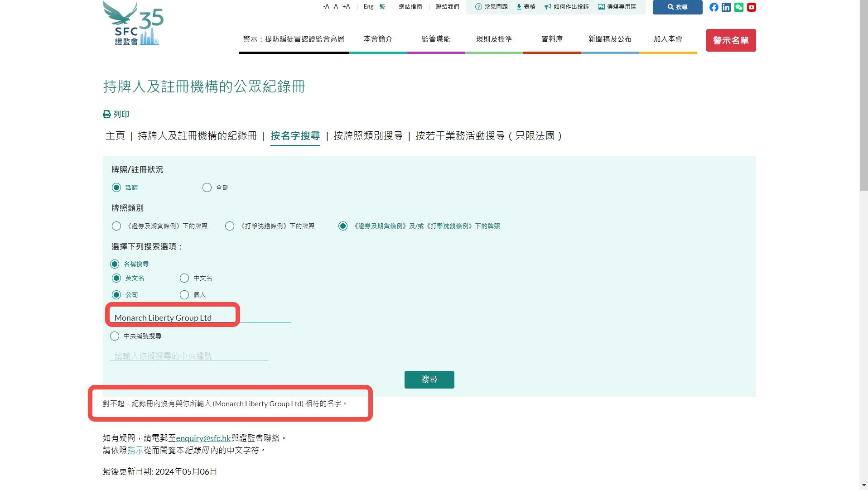868x490 pixels.
Task: Open 警示：提防騙徒冒認證監會高層 menu
Action: coord(294,39)
